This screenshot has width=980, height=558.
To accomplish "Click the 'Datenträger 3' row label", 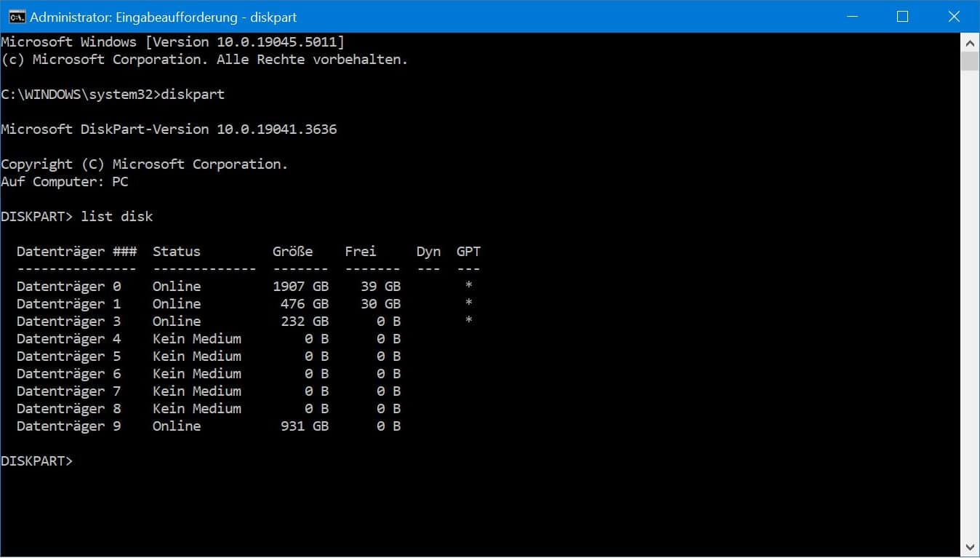I will point(69,322).
